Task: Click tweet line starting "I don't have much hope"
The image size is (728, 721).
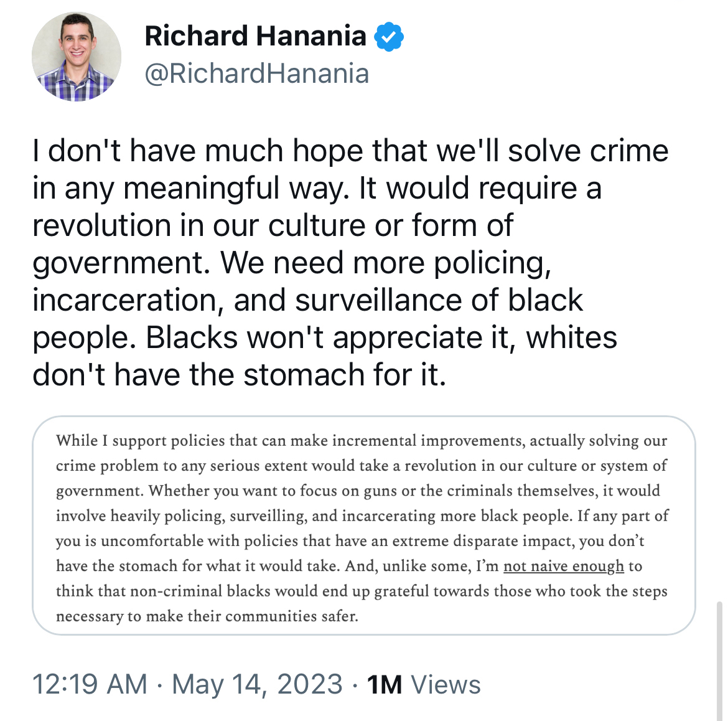Action: click(350, 151)
